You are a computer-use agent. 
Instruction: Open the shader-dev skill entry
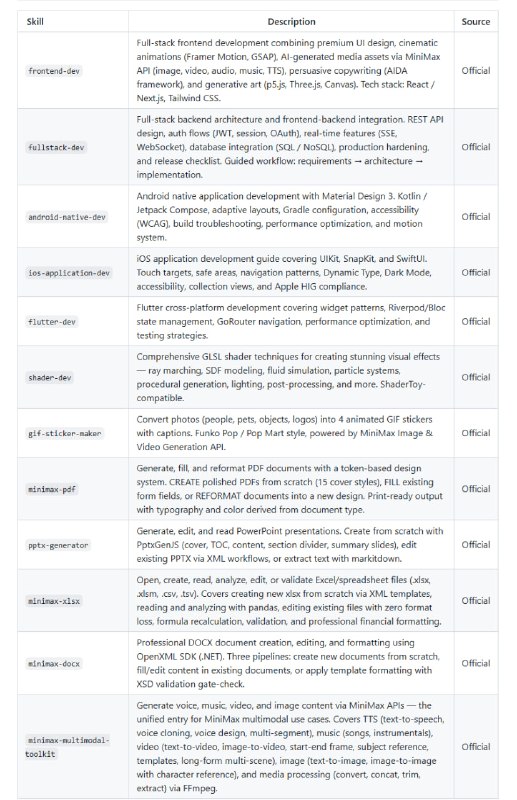click(50, 378)
